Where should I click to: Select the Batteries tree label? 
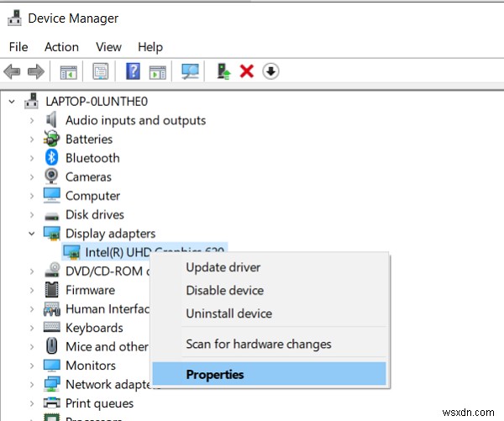89,139
